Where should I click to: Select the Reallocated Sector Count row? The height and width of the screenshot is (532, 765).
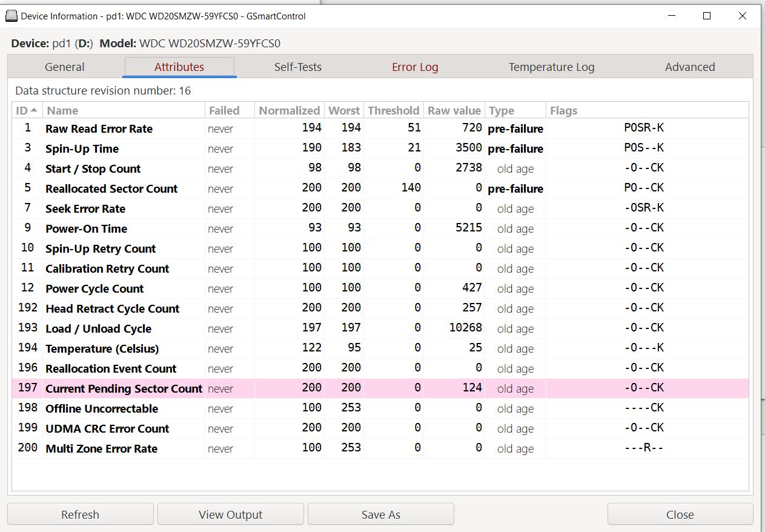click(380, 188)
